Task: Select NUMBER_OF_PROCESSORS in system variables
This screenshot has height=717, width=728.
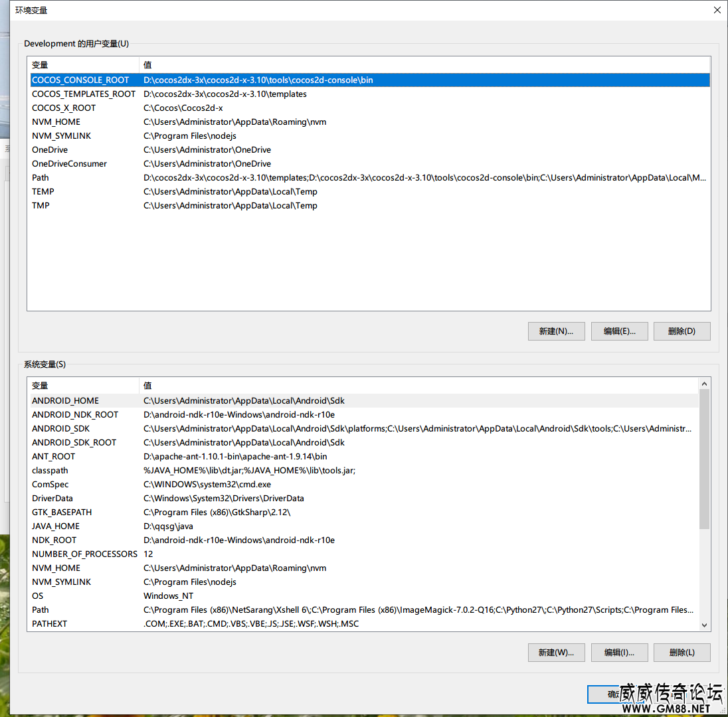Action: click(84, 554)
